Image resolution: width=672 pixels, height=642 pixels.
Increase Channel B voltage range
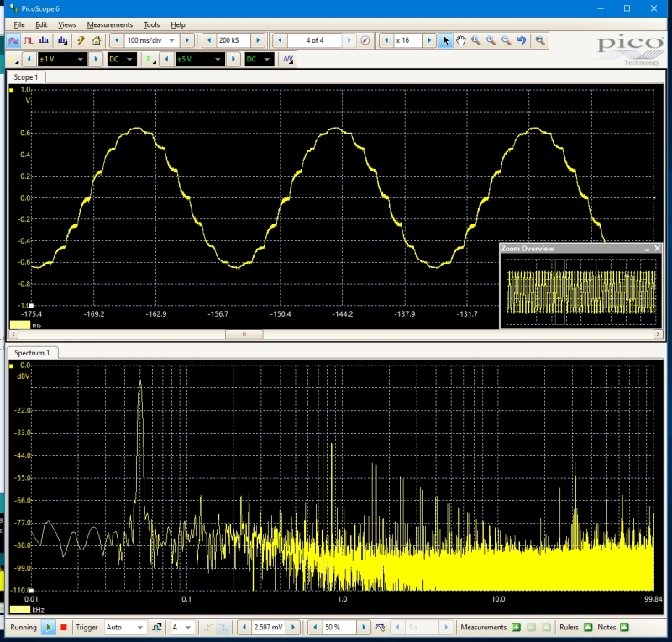click(234, 59)
